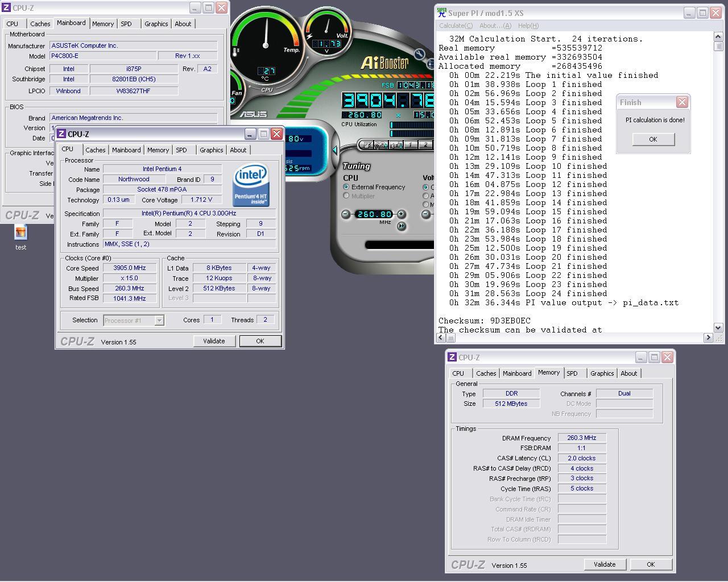Select Caches tab in CPU-Z Memory window
The image size is (728, 582).
[486, 373]
